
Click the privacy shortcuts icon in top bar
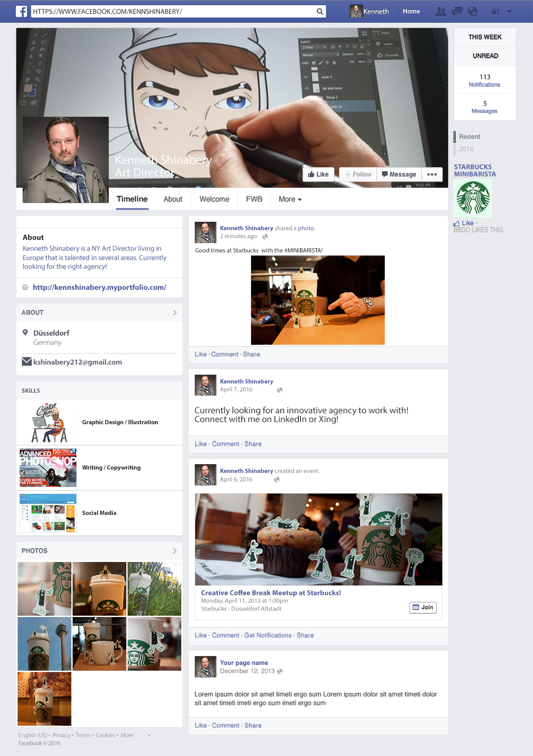[x=496, y=12]
